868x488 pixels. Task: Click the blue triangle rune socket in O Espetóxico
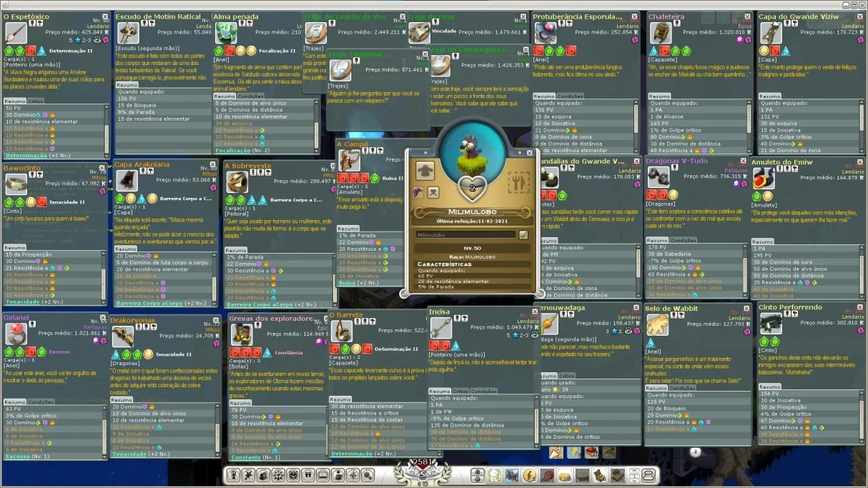pyautogui.click(x=41, y=51)
